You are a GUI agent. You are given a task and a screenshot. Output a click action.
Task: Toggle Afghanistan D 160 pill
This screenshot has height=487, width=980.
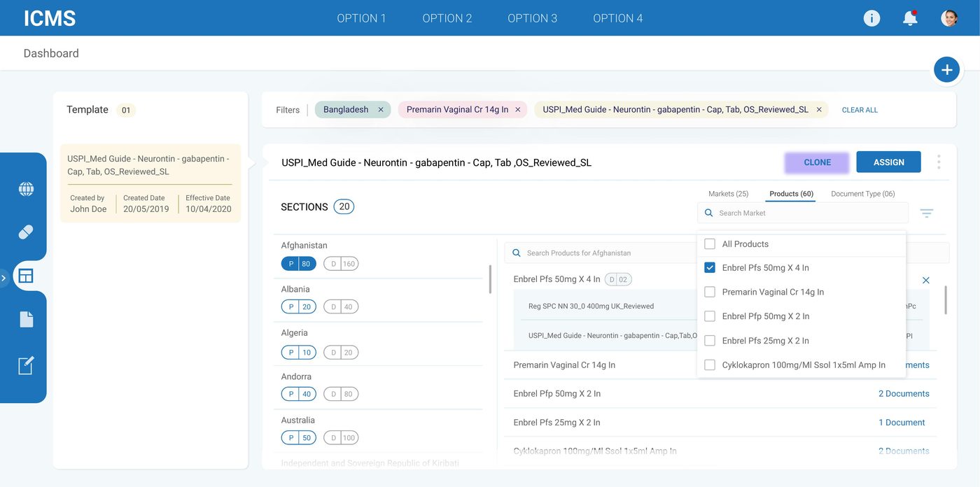341,264
